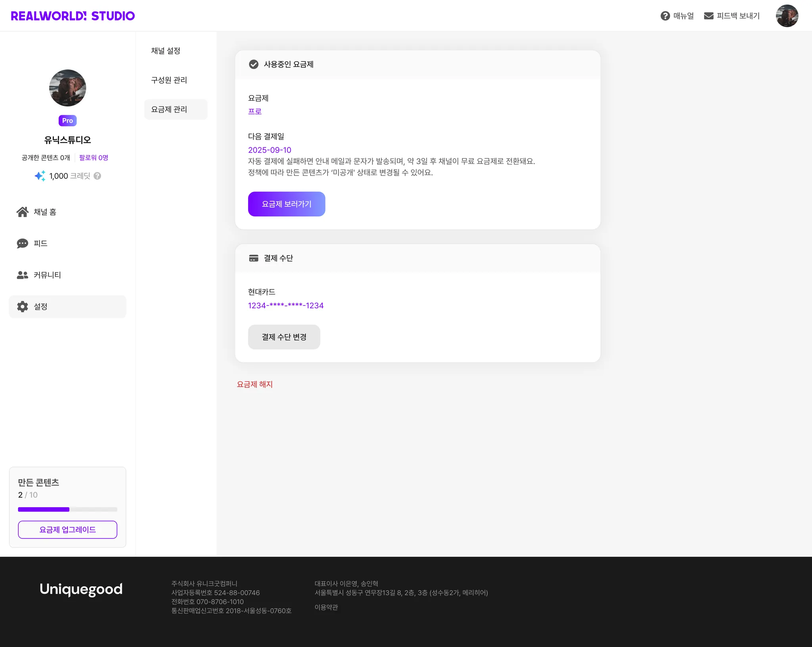Open the 구성원 관리 menu item

pyautogui.click(x=169, y=80)
